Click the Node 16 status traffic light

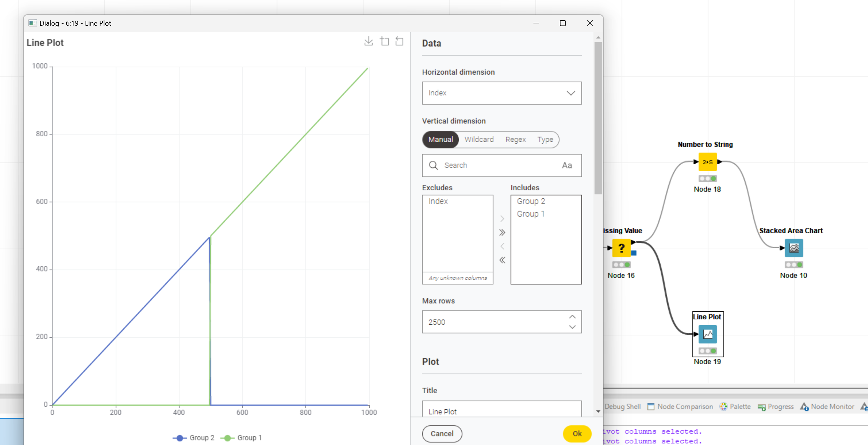click(621, 265)
